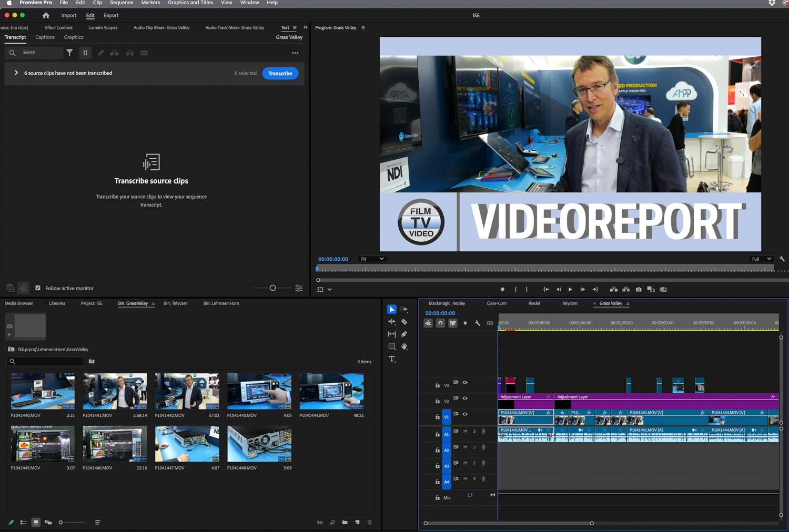Click the Export Frame camera icon
The width and height of the screenshot is (789, 532).
click(639, 290)
